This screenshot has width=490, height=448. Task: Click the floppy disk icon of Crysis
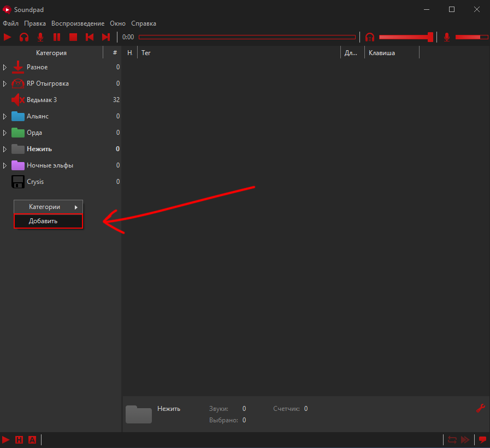[x=18, y=182]
